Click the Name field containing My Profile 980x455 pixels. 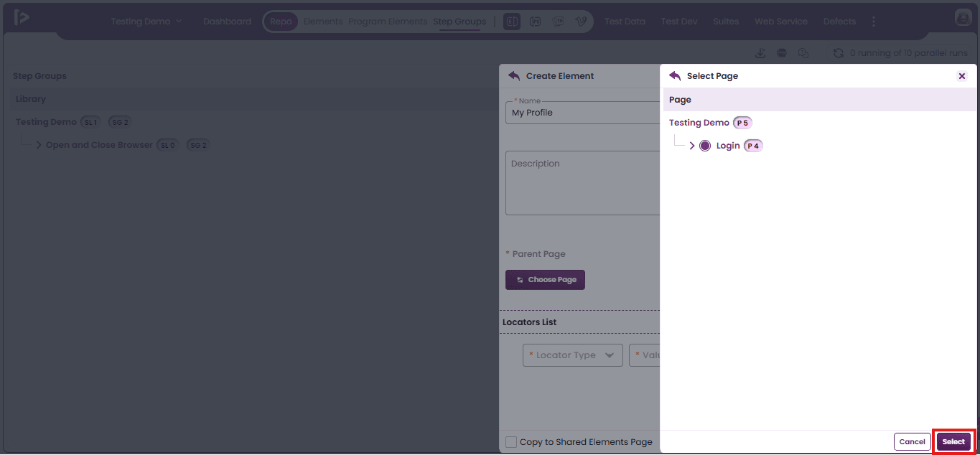pyautogui.click(x=582, y=113)
